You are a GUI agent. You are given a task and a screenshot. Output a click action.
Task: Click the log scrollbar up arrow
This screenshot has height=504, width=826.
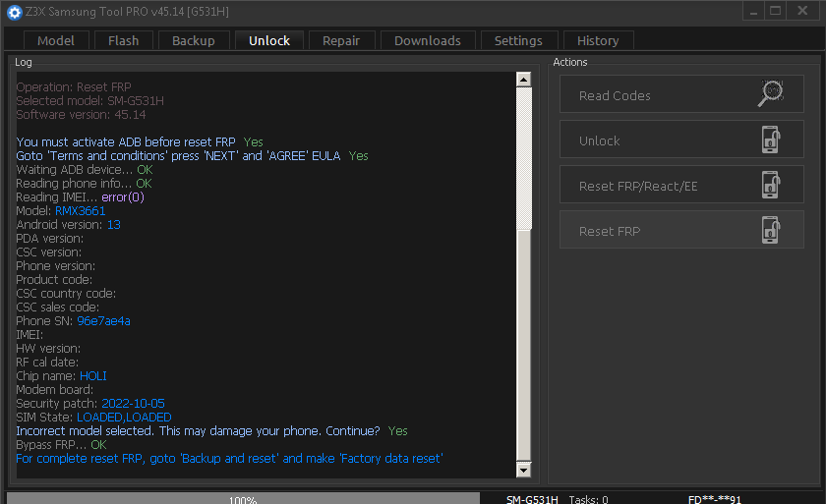(523, 80)
